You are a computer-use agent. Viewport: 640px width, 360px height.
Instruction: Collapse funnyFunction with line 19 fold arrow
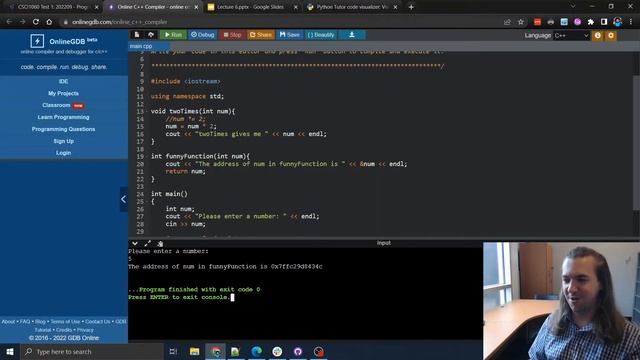(x=147, y=156)
